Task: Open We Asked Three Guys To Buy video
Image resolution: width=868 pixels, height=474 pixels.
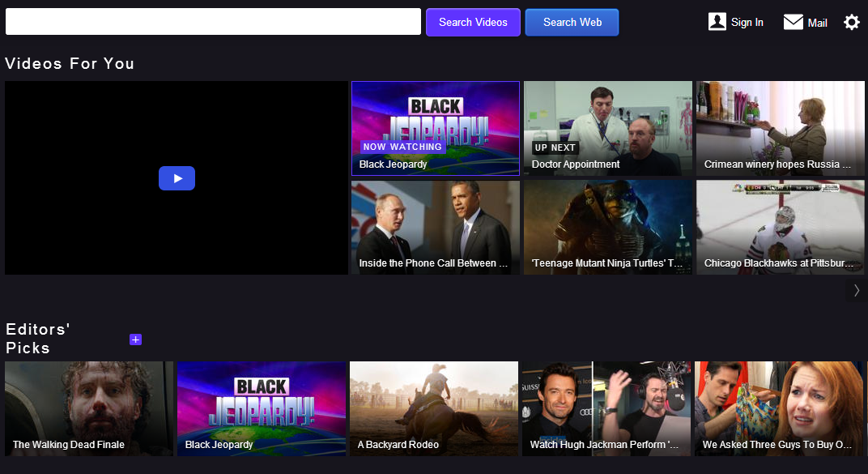Action: point(779,408)
